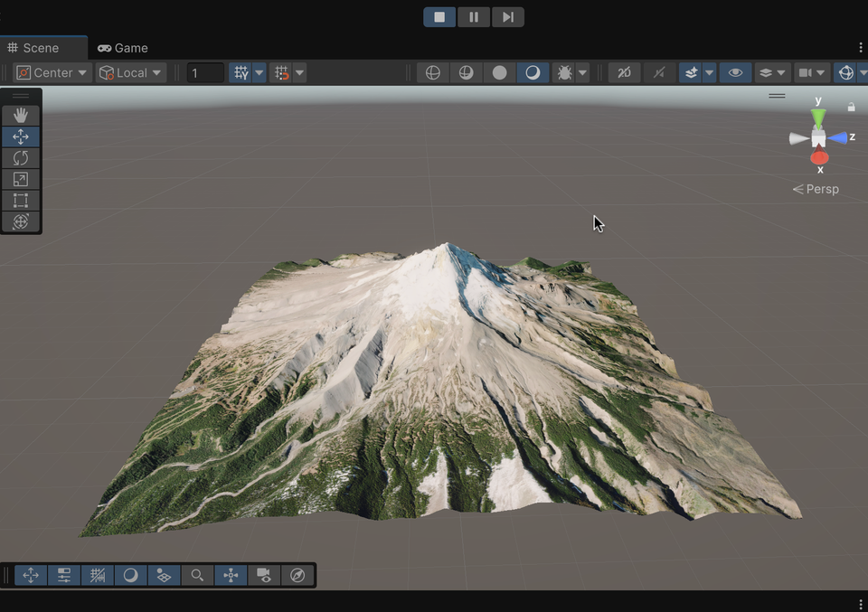Pause play mode with the pause button
The image size is (868, 612).
[x=474, y=17]
